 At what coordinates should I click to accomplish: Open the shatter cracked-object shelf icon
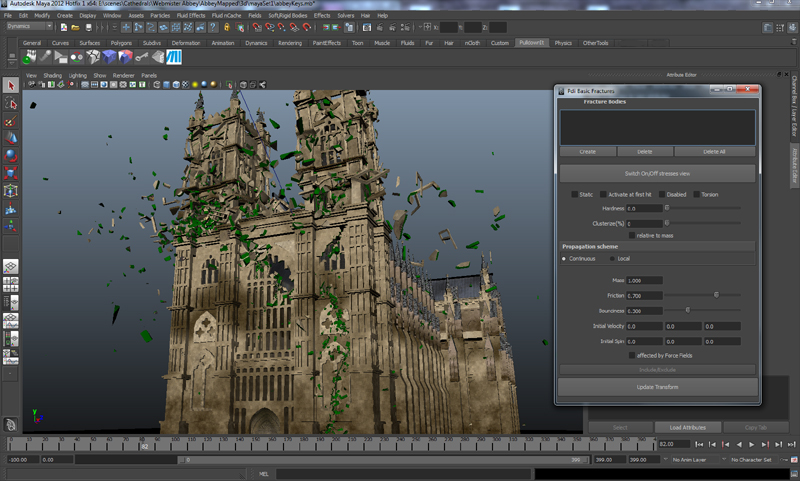(93, 57)
